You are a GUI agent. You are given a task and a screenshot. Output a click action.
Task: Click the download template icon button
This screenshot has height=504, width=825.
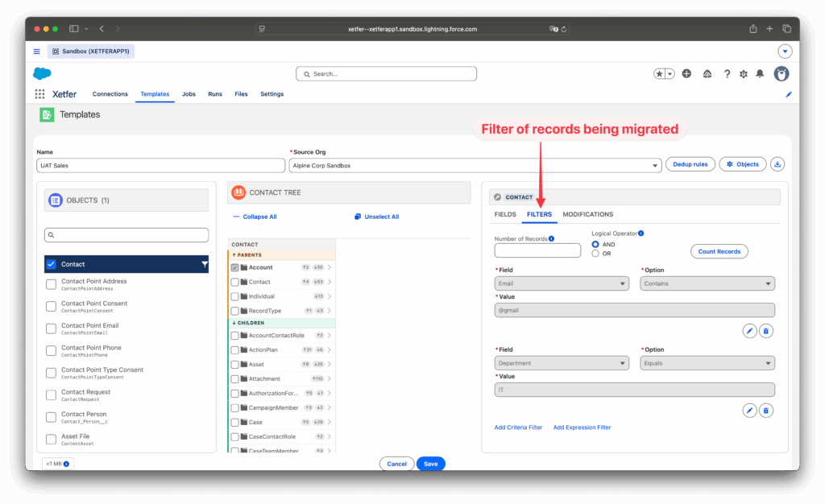pyautogui.click(x=777, y=164)
